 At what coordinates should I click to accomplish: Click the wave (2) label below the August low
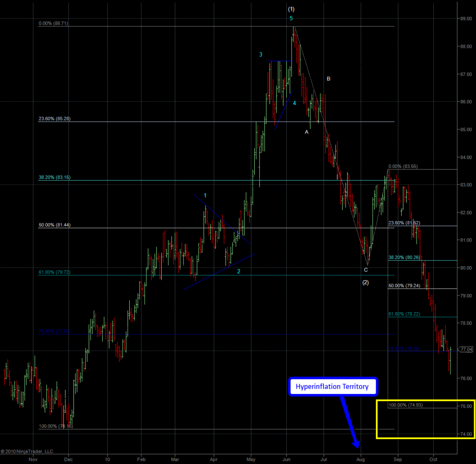365,282
